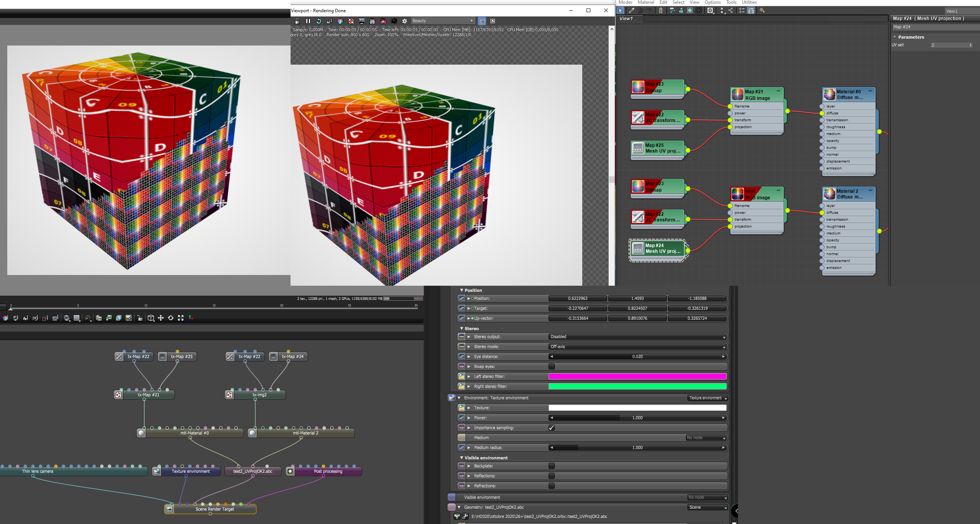This screenshot has height=524, width=980.
Task: Click the UV set value field
Action: 949,45
